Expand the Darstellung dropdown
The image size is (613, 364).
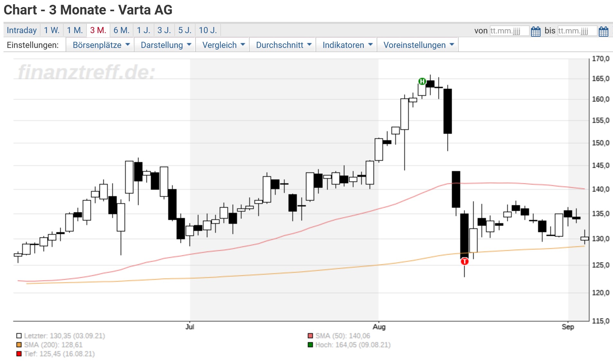pos(165,45)
